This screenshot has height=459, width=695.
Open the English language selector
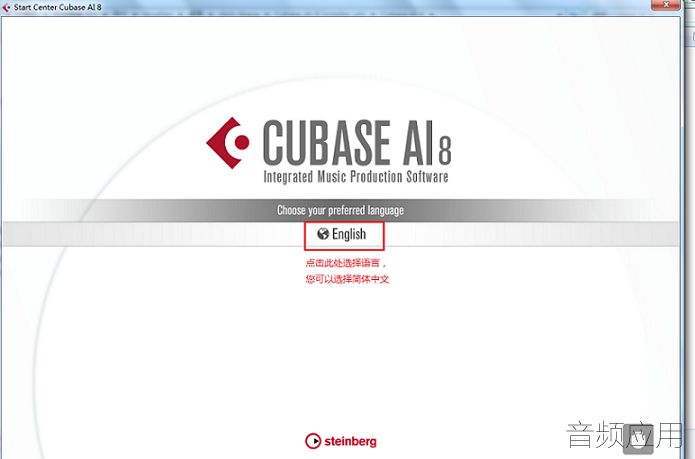342,234
